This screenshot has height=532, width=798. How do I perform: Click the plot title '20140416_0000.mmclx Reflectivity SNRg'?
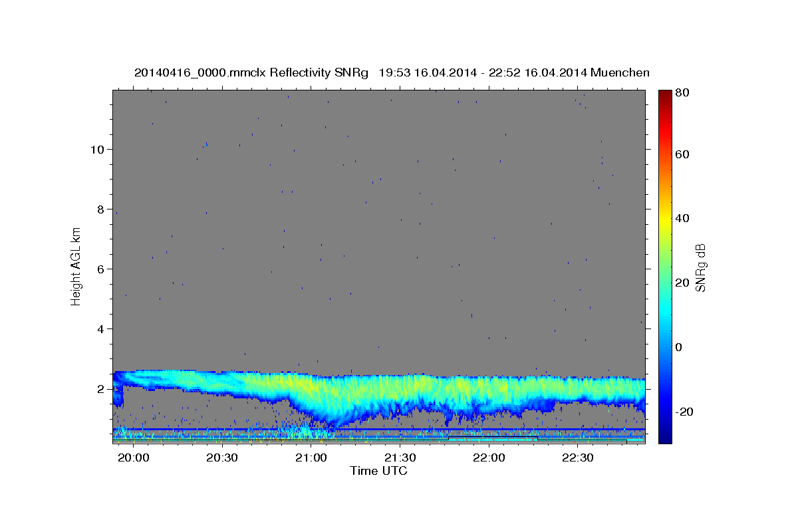[x=251, y=72]
